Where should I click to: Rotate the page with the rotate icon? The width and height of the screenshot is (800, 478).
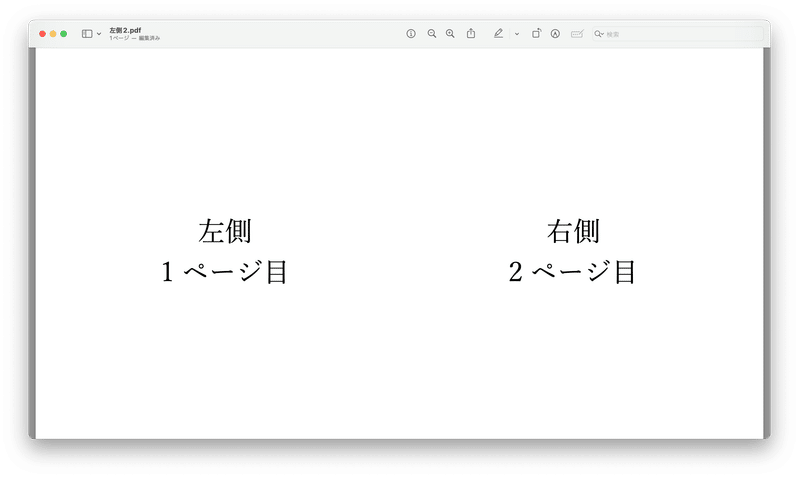tap(536, 34)
